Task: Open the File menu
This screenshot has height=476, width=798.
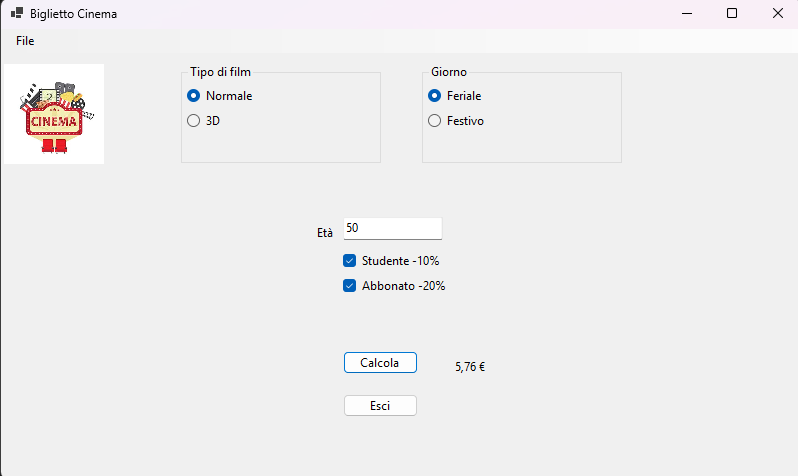Action: coord(25,41)
